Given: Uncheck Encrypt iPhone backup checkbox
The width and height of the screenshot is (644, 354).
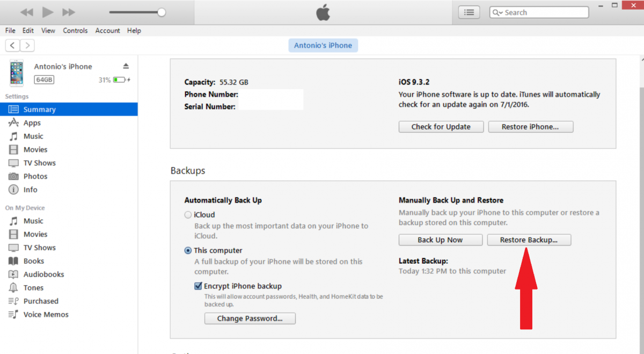Looking at the screenshot, I should [x=199, y=286].
